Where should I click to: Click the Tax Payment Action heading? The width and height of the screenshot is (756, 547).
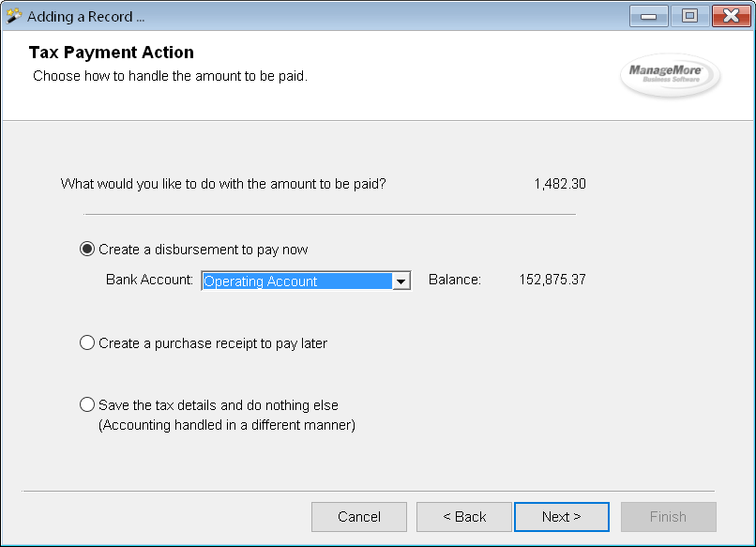(111, 53)
